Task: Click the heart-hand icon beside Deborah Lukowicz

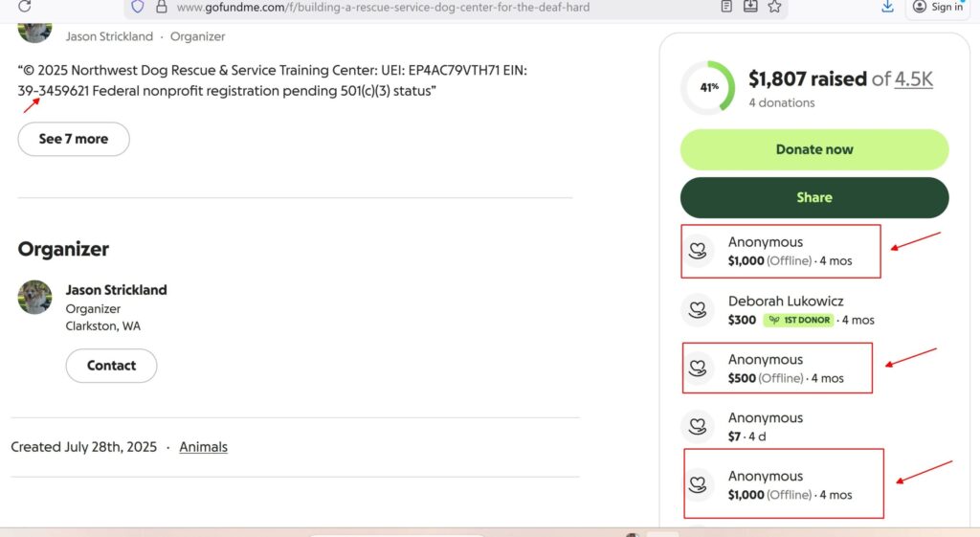Action: point(698,310)
